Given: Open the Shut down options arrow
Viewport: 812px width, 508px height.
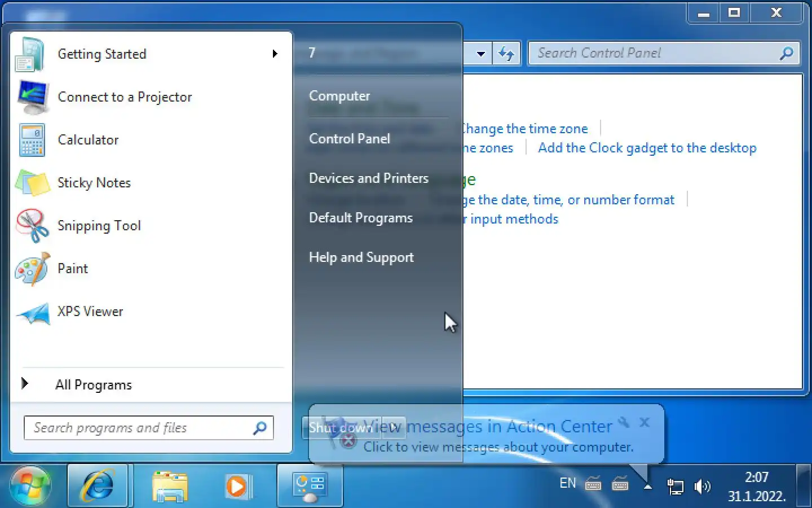Looking at the screenshot, I should (393, 428).
